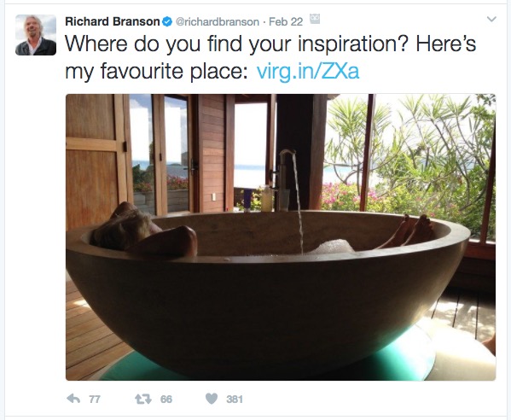The image size is (511, 420).
Task: Open the Richard Branson display name
Action: coord(113,22)
